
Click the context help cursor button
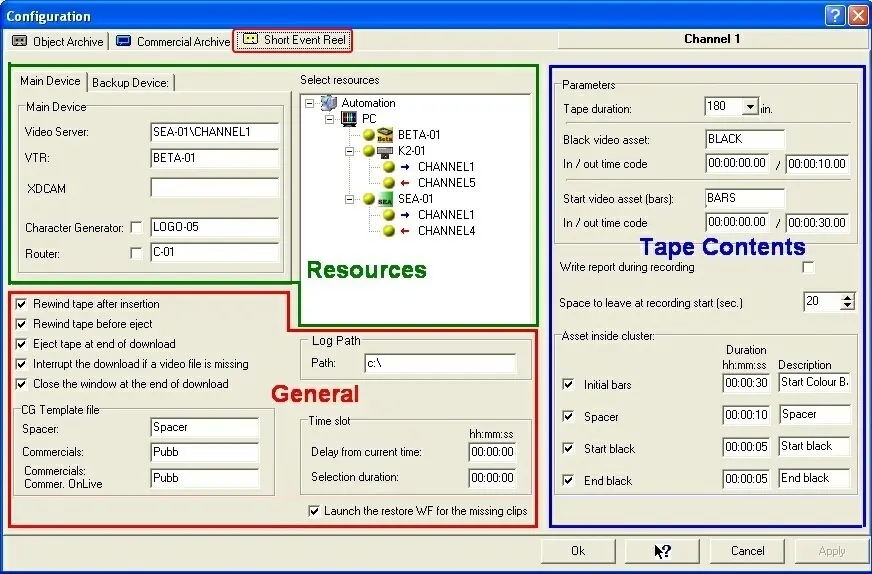(x=662, y=551)
